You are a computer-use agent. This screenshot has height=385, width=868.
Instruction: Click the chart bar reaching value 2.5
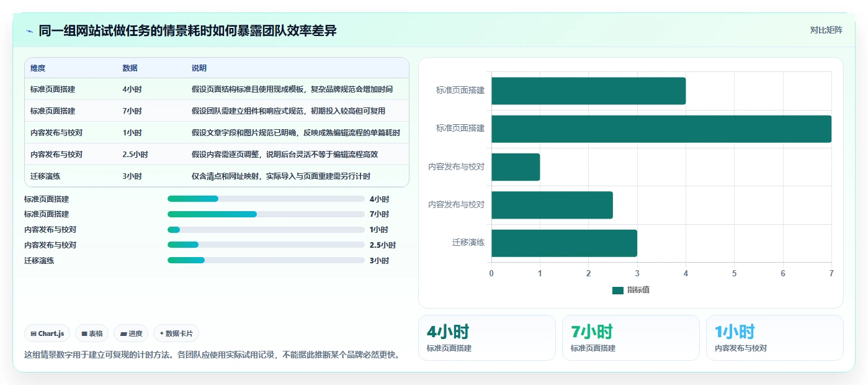coord(552,205)
